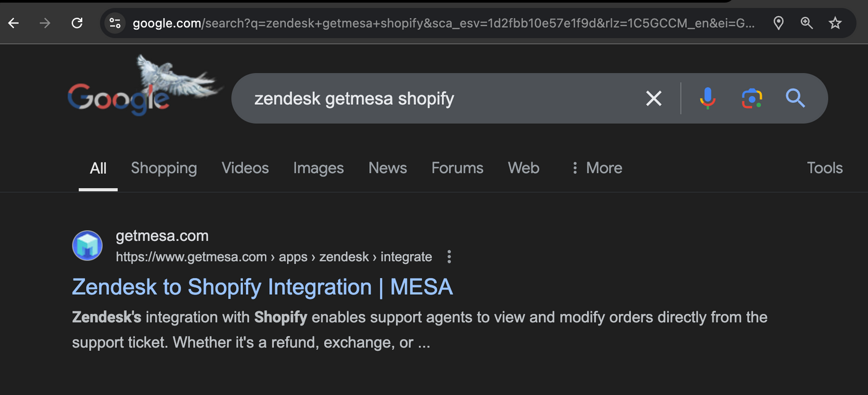Open the Tools filter options
The image size is (868, 395).
coord(825,168)
